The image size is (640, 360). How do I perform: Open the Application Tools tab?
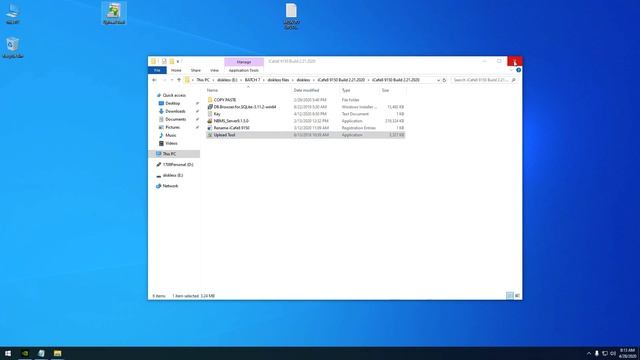(x=244, y=71)
